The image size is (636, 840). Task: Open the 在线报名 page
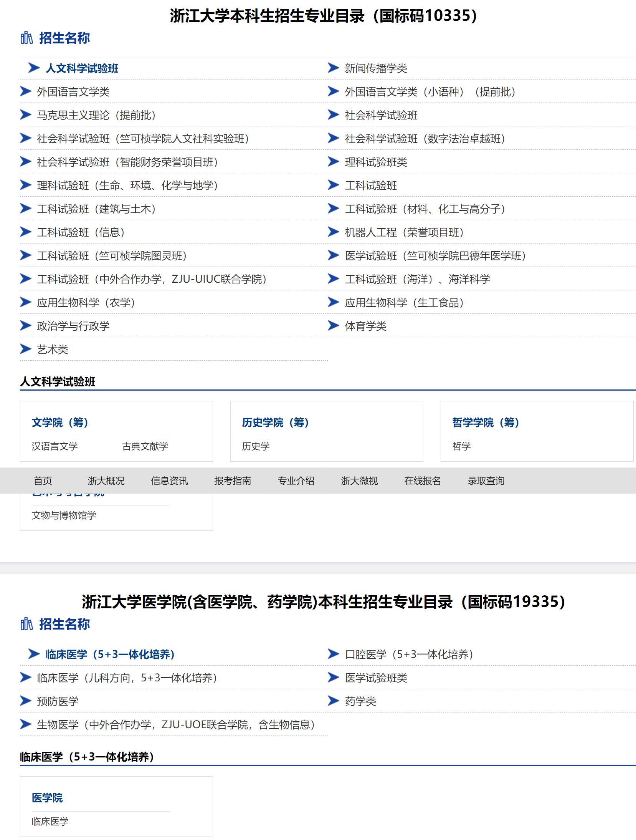tap(422, 481)
